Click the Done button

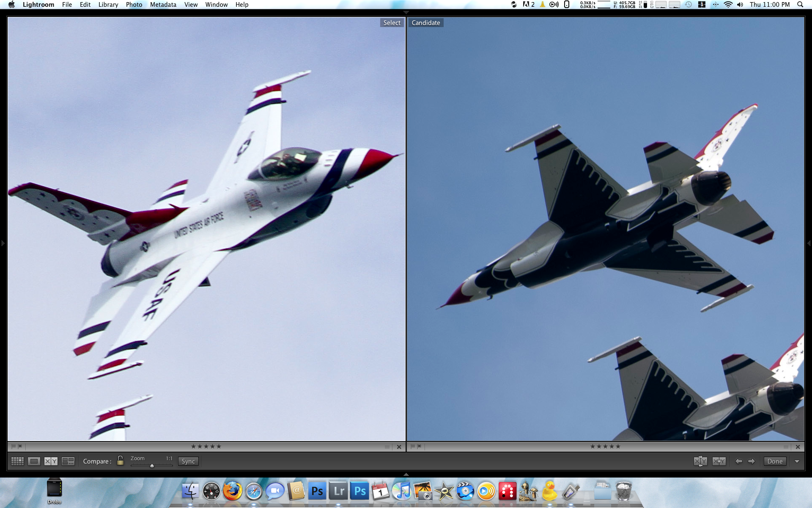pos(775,461)
